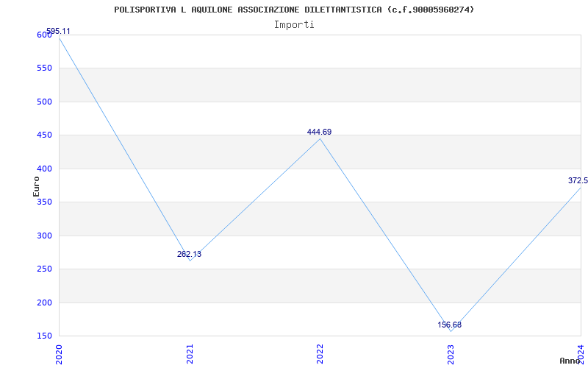
Task: Select the 2020 x-axis year label
Action: [x=59, y=355]
